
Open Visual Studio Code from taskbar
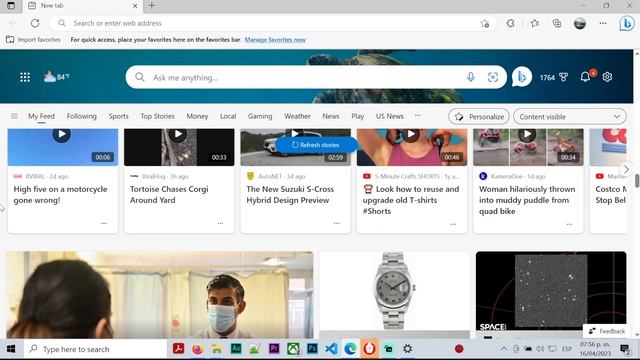coord(331,349)
